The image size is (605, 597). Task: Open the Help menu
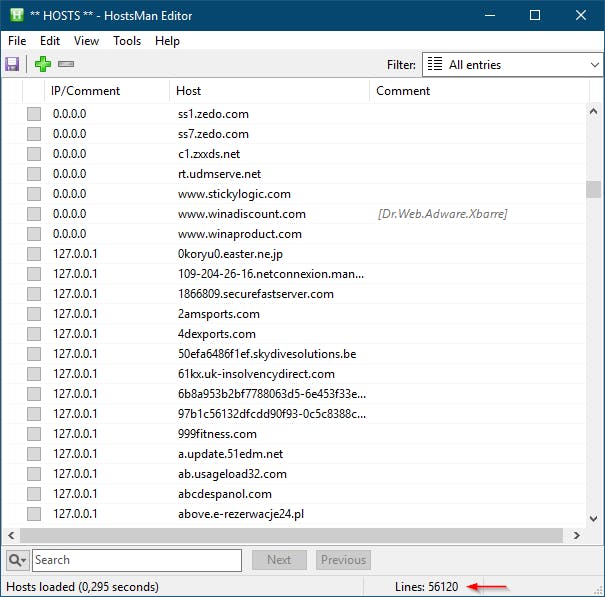click(167, 41)
